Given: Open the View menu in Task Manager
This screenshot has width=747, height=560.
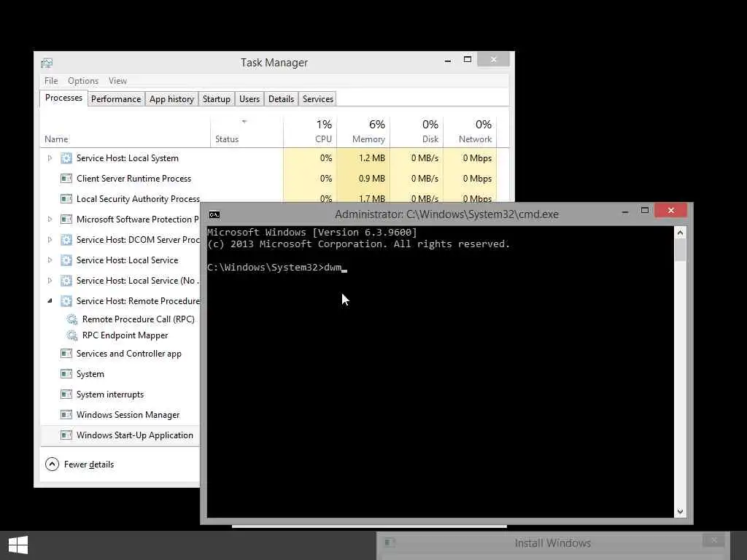Looking at the screenshot, I should 117,81.
